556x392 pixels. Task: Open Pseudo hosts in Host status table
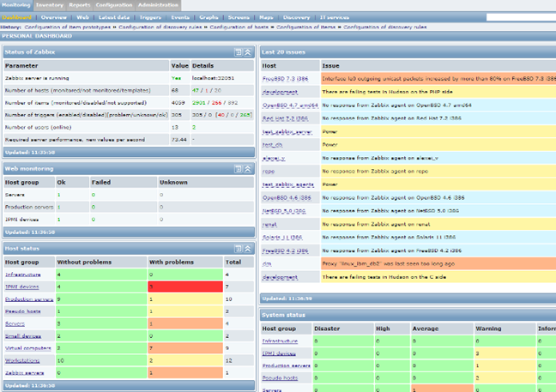22,311
